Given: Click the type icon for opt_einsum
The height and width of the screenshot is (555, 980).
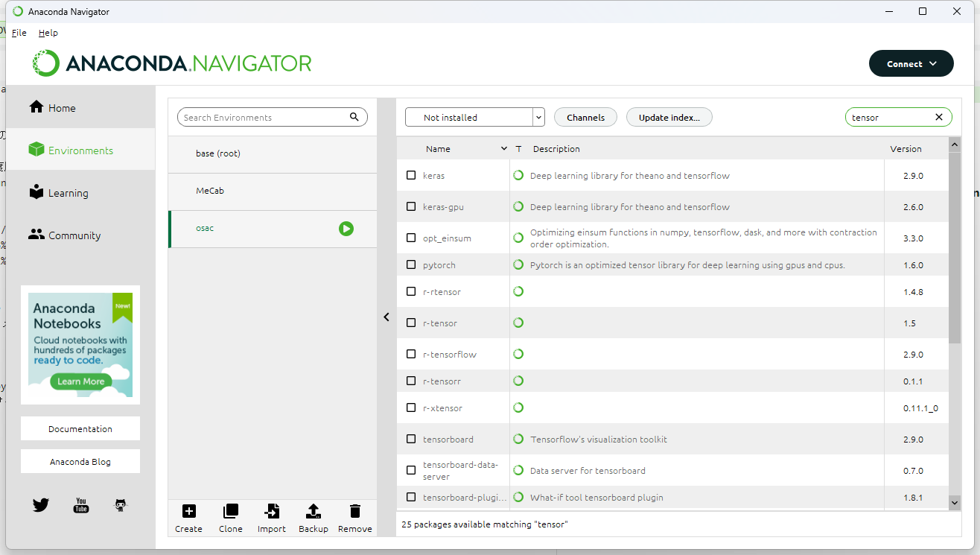Looking at the screenshot, I should [x=518, y=238].
